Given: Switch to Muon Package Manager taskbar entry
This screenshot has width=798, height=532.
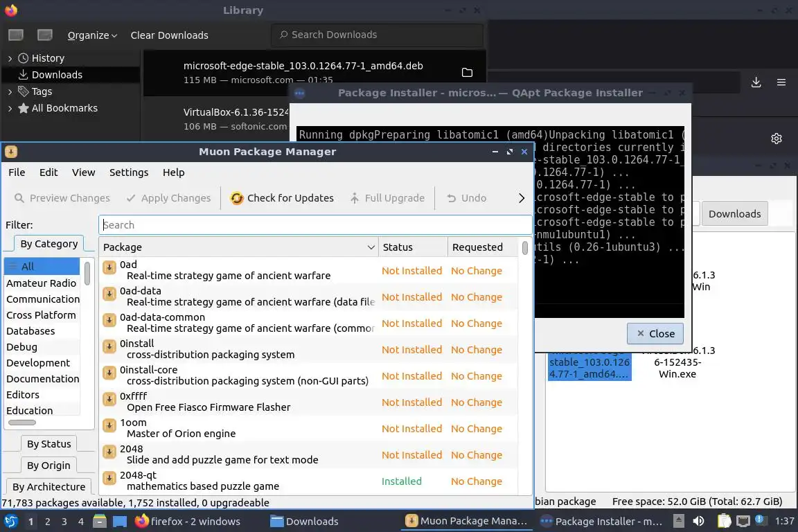Looking at the screenshot, I should (x=466, y=522).
